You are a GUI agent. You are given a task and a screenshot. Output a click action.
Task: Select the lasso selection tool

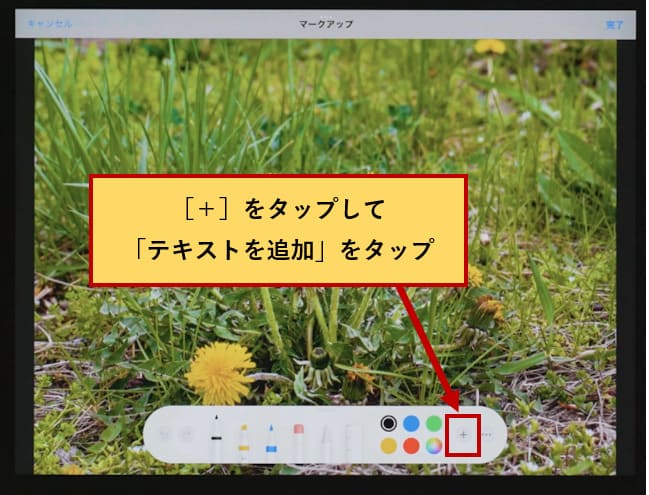pyautogui.click(x=325, y=442)
